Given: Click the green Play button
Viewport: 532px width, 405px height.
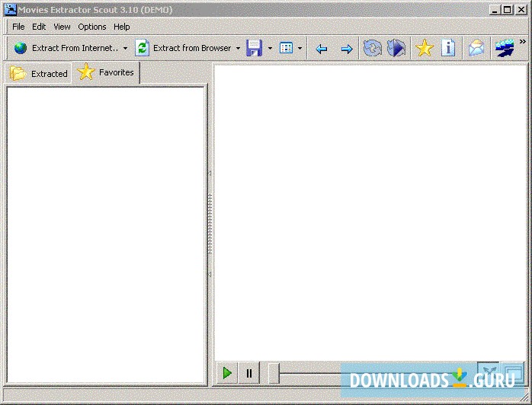Looking at the screenshot, I should click(x=227, y=373).
